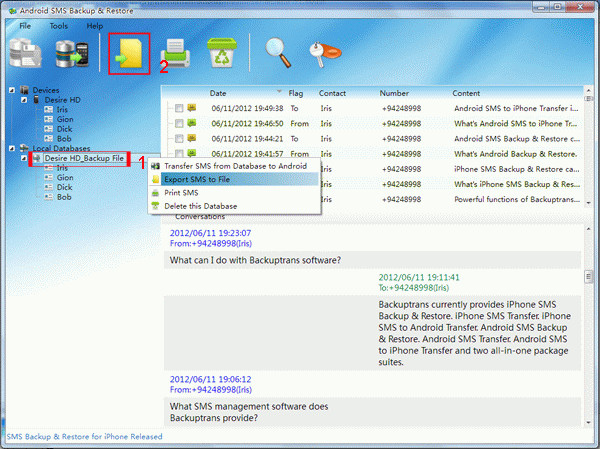
Task: Click scroll-down arrow of conversation pane
Action: tap(589, 422)
